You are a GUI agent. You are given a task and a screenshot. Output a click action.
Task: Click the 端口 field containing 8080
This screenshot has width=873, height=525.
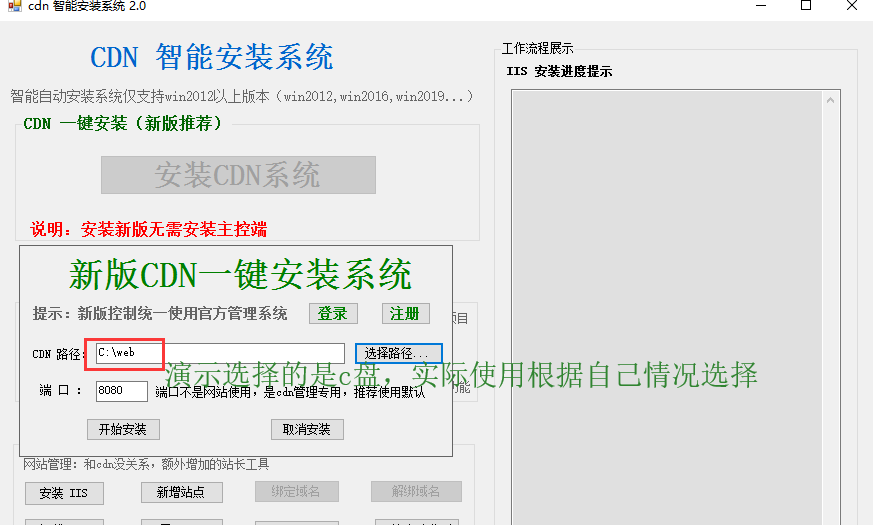click(x=121, y=391)
